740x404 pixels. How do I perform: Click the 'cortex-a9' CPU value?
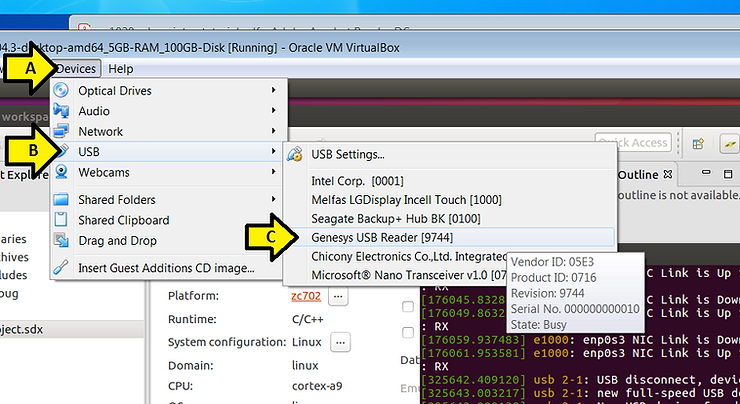317,386
